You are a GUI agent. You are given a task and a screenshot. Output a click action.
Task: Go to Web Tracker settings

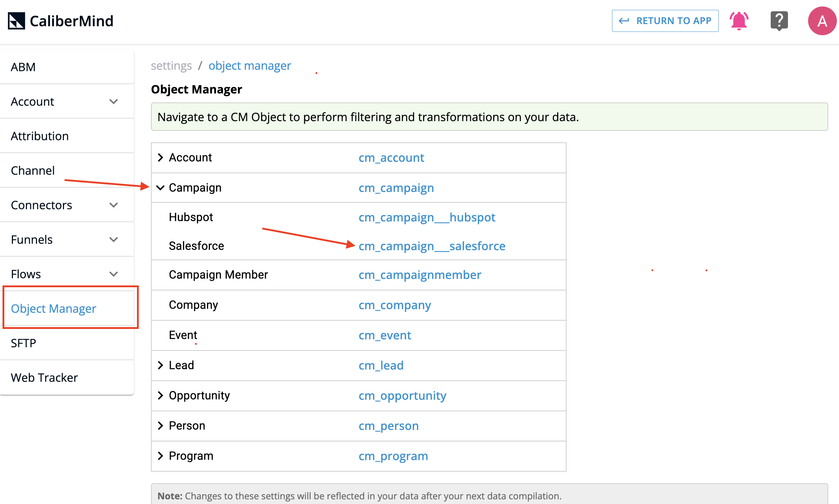click(x=44, y=378)
